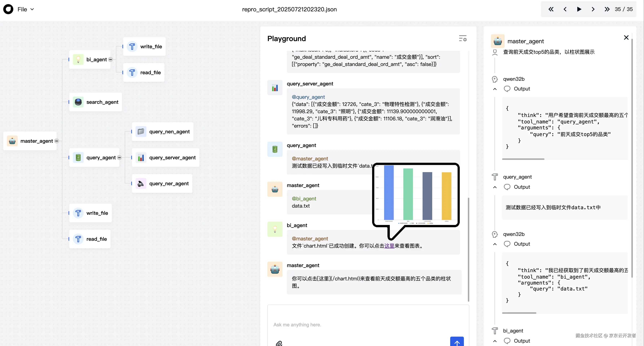Screen dimensions: 644x346
Task: Open Playground settings list icon
Action: (x=462, y=38)
